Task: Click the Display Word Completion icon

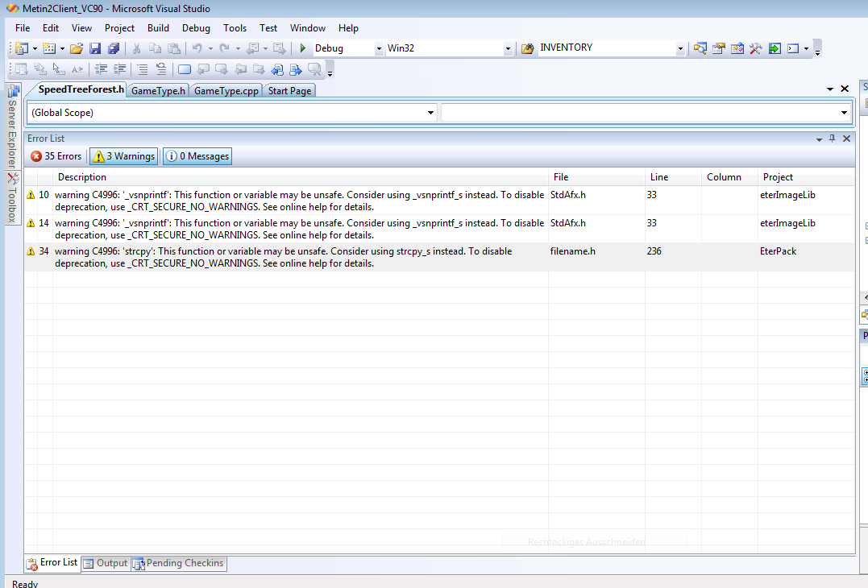Action: [77, 69]
